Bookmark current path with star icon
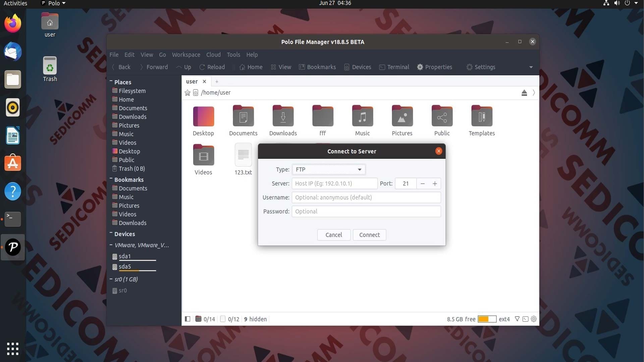 click(x=187, y=93)
